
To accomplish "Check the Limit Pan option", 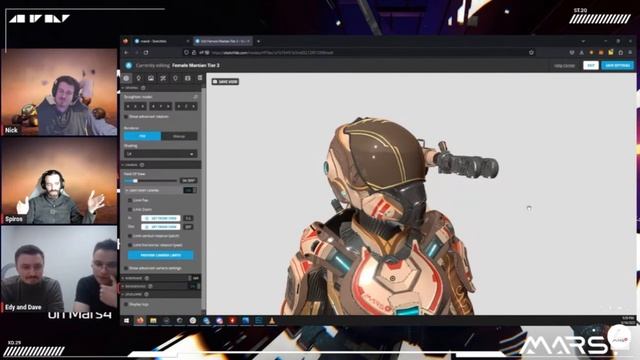I will 130,200.
